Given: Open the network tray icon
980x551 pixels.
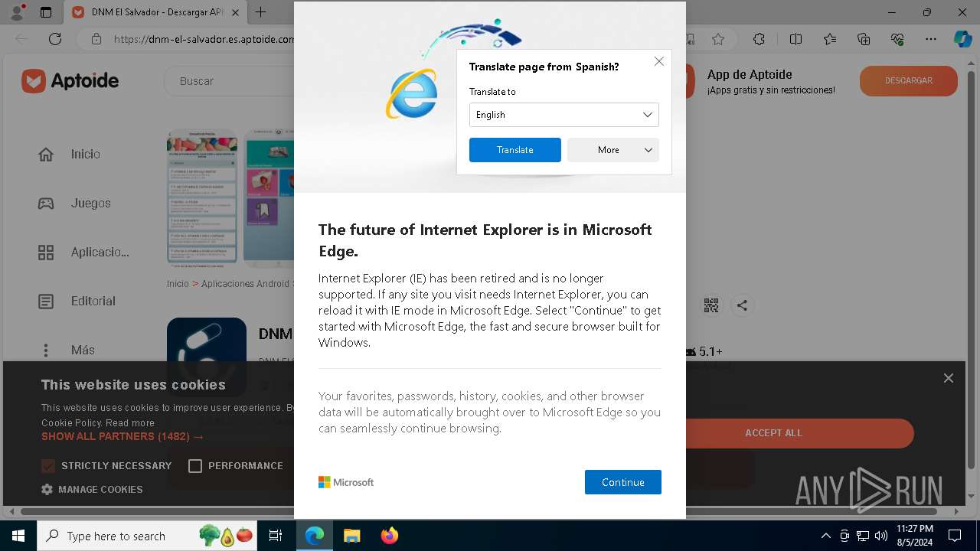Looking at the screenshot, I should [x=863, y=536].
